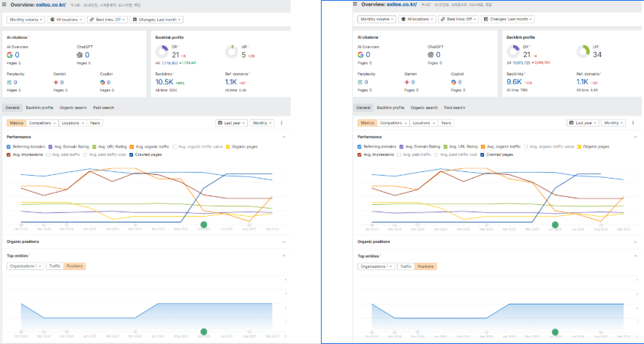Screen dimensions: 644x344
Task: Click the Copilot icon in the left panel
Action: coord(102,82)
